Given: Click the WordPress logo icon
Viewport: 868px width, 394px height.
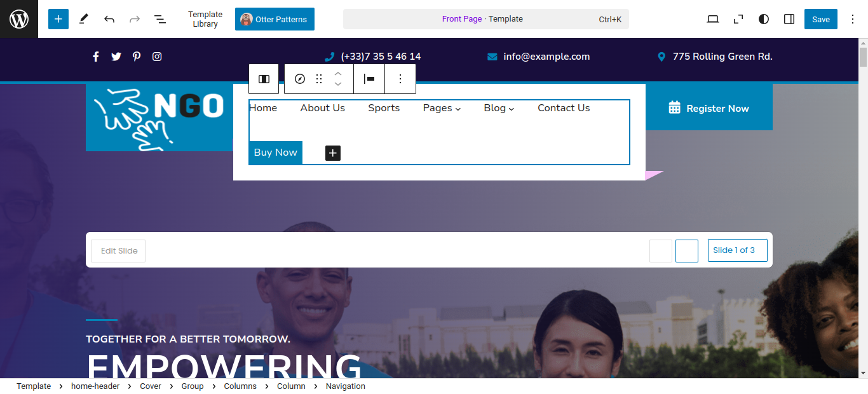Looking at the screenshot, I should (x=19, y=19).
